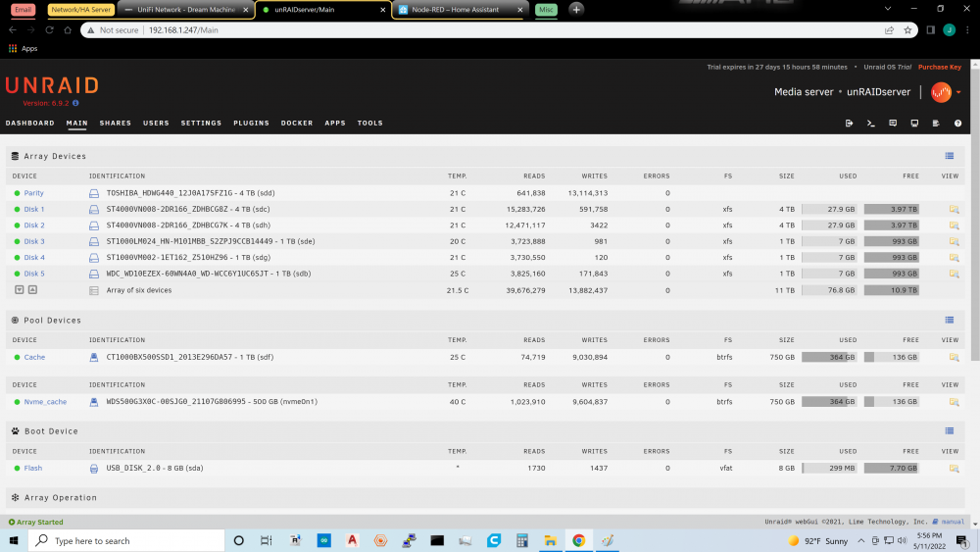Click Windows taskbar search box
The image size is (980, 552).
[x=126, y=541]
